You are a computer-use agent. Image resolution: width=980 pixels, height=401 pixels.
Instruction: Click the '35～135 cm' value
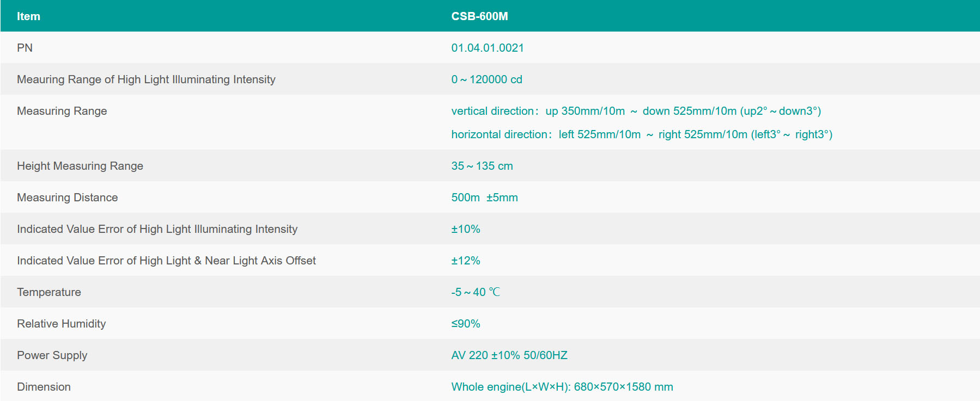(x=482, y=166)
